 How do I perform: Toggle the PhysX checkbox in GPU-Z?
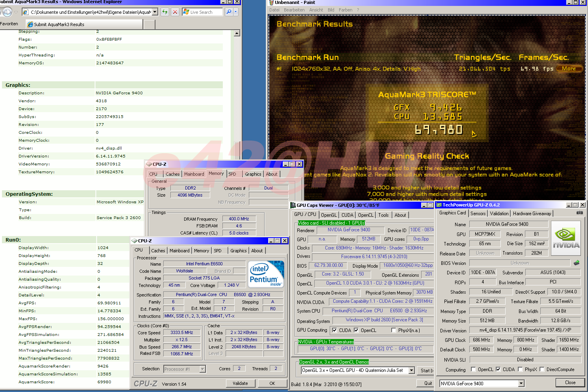click(520, 369)
